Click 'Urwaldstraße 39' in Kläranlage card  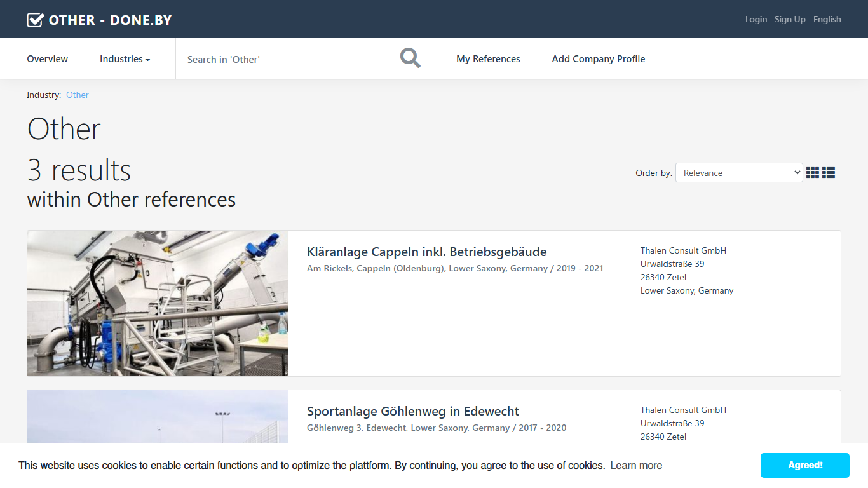click(x=672, y=264)
